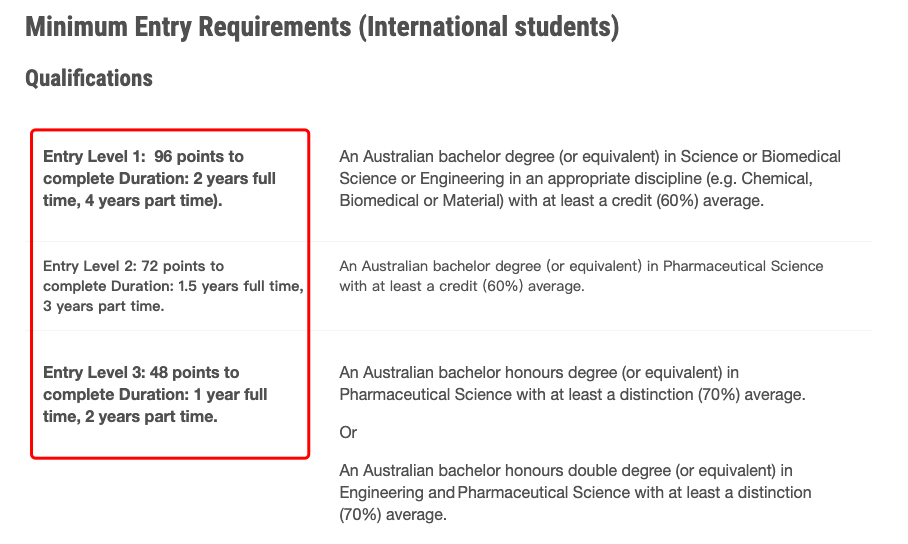Click the '3 years part time.' line
Image resolution: width=908 pixels, height=544 pixels.
(x=104, y=306)
